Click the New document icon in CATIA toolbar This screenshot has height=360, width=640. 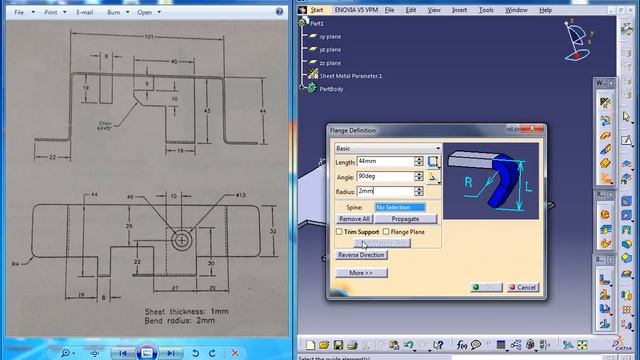pos(311,345)
